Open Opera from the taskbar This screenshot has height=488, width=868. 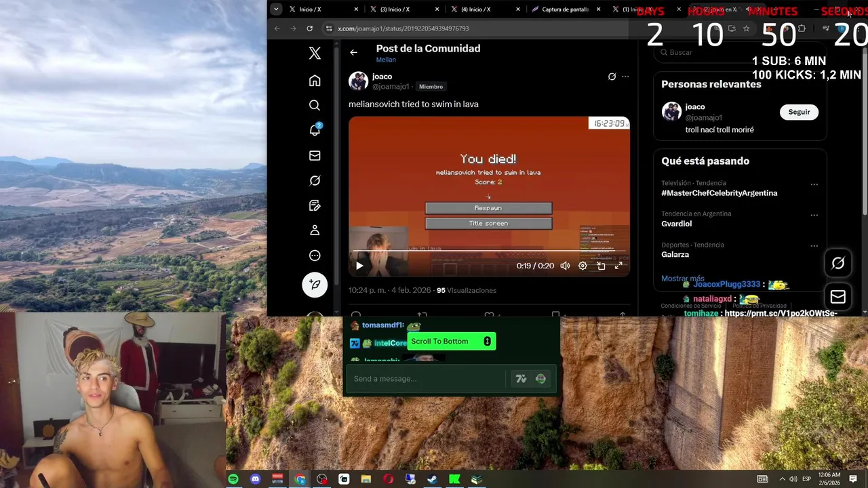pos(389,479)
